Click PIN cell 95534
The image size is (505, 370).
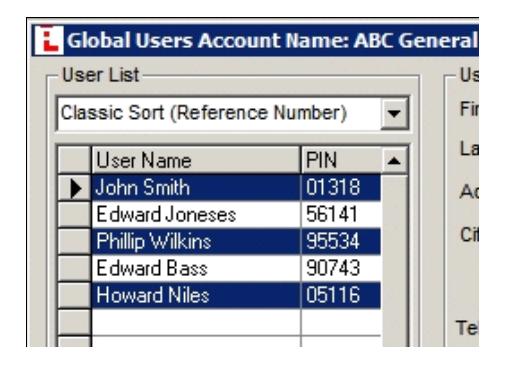341,241
